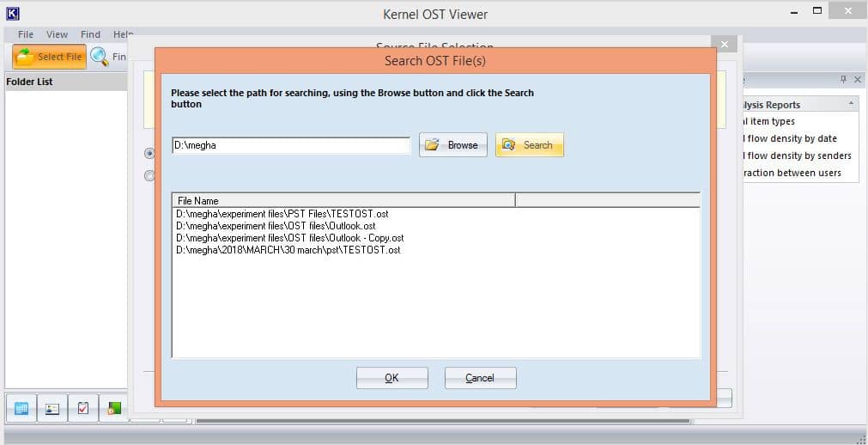This screenshot has width=868, height=445.
Task: Open interaction between users report
Action: tap(792, 173)
